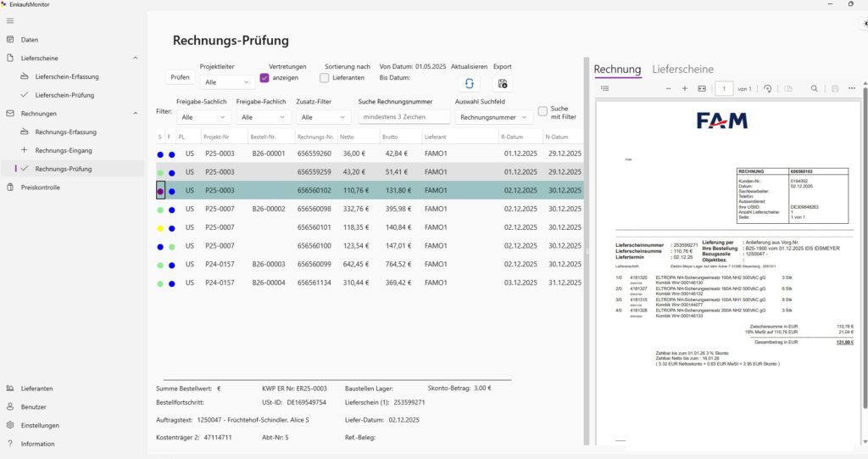Image resolution: width=868 pixels, height=459 pixels.
Task: Click the Lieferschein-Prüfung checkmark icon
Action: [25, 95]
